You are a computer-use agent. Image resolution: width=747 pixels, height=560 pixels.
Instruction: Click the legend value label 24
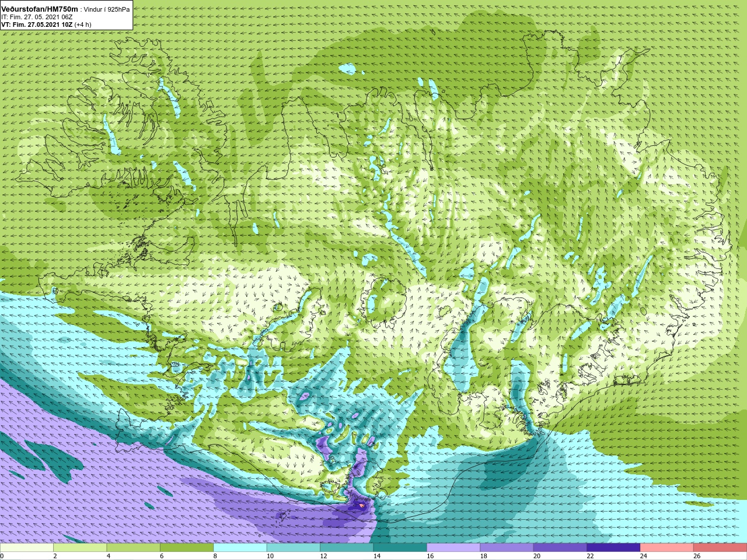[644, 556]
